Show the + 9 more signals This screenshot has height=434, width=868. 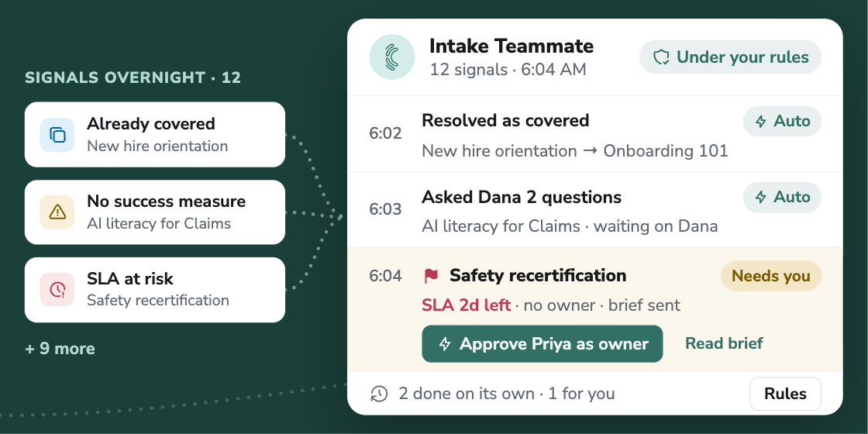click(60, 349)
